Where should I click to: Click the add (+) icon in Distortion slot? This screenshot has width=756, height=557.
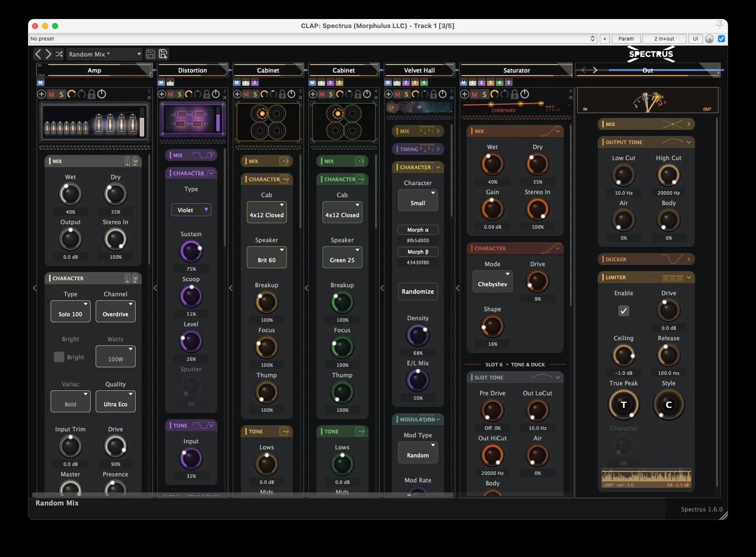pyautogui.click(x=161, y=94)
